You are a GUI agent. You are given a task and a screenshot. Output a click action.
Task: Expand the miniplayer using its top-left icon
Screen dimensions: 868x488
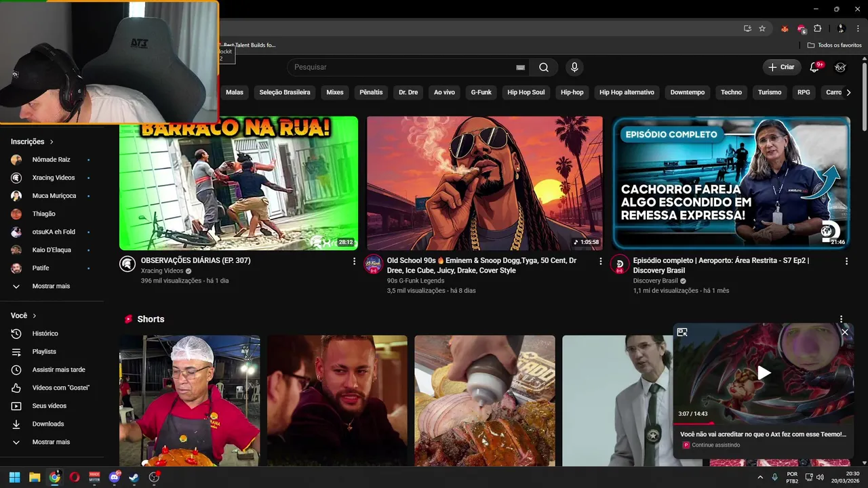[682, 332]
